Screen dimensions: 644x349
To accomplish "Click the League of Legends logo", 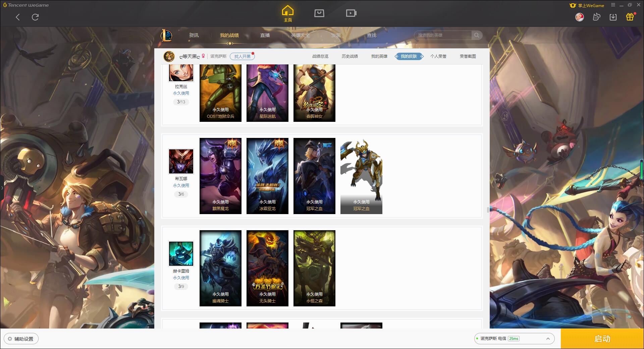I will click(x=166, y=35).
